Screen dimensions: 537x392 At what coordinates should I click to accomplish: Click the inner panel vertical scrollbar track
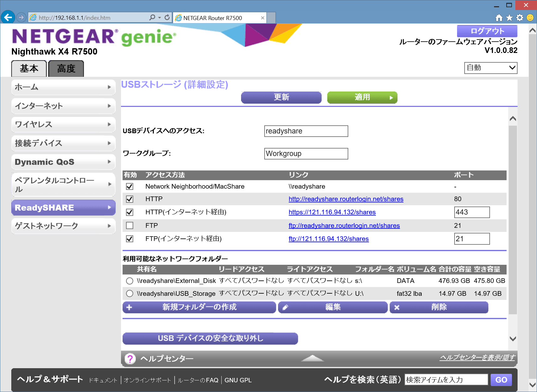coord(513,219)
